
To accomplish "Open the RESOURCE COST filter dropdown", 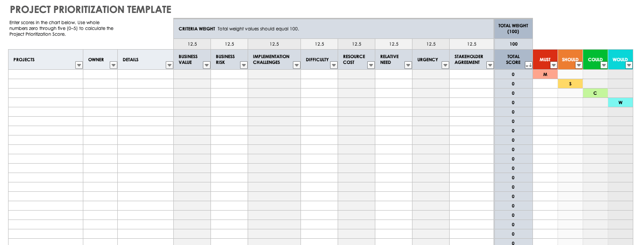I will 371,65.
